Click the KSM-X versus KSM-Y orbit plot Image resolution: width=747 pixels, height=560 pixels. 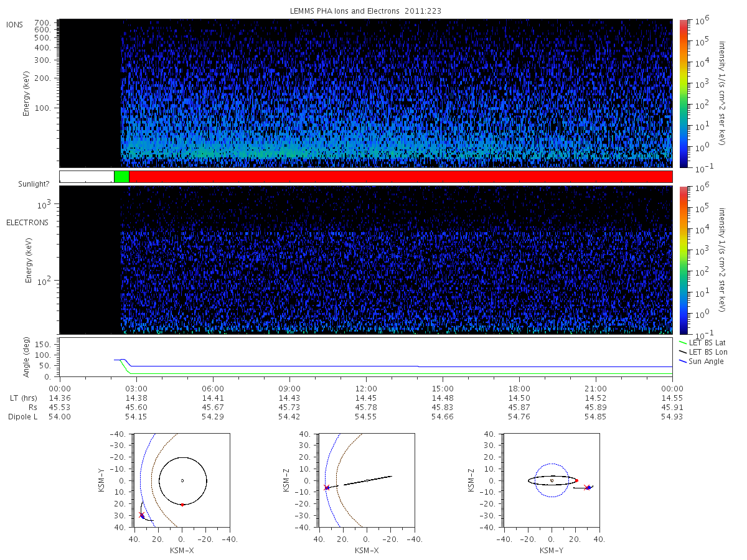[182, 480]
